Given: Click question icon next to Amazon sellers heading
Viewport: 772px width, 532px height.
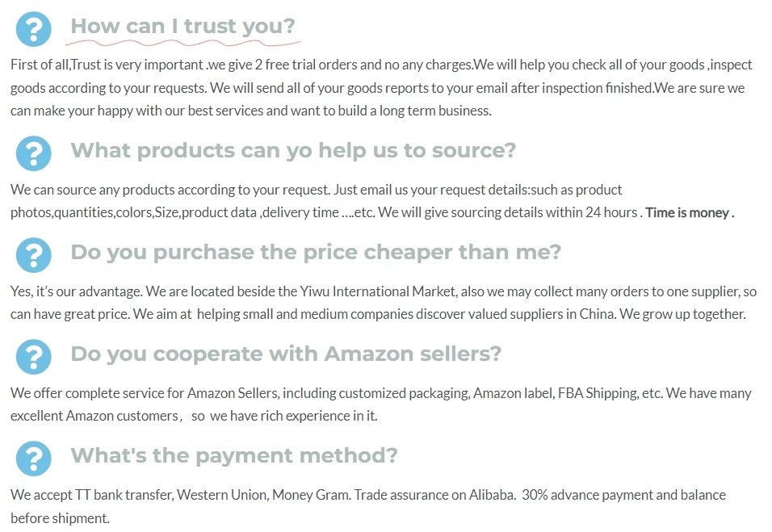Looking at the screenshot, I should (x=33, y=357).
